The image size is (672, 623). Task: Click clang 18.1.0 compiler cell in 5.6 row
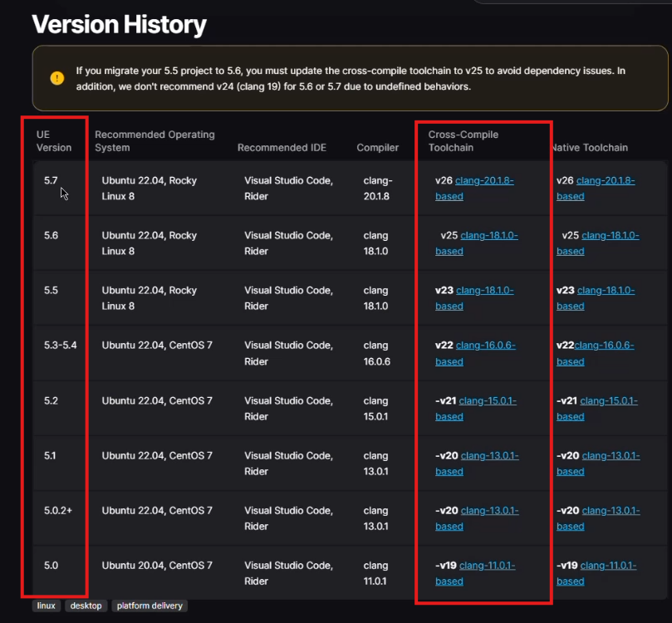(375, 243)
